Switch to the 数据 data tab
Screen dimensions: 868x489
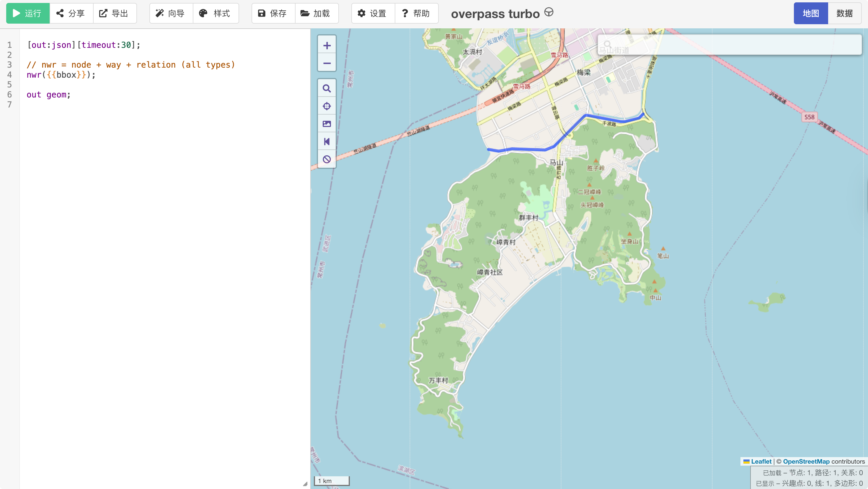click(844, 13)
